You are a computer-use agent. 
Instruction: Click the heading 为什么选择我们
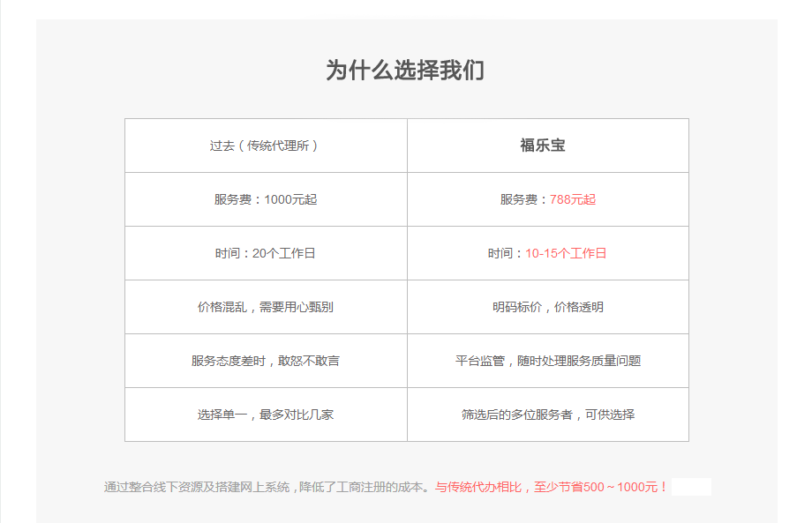405,70
